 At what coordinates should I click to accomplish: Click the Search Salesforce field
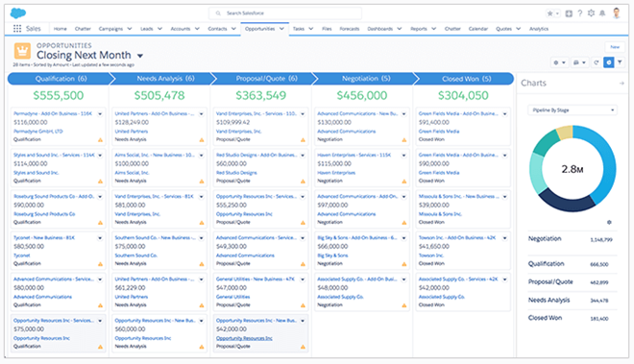285,13
